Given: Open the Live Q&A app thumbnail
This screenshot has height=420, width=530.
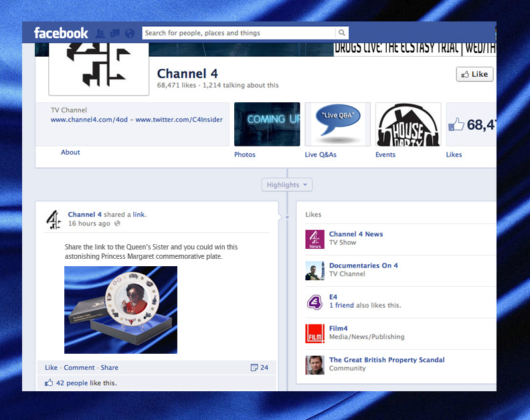Looking at the screenshot, I should (x=338, y=124).
